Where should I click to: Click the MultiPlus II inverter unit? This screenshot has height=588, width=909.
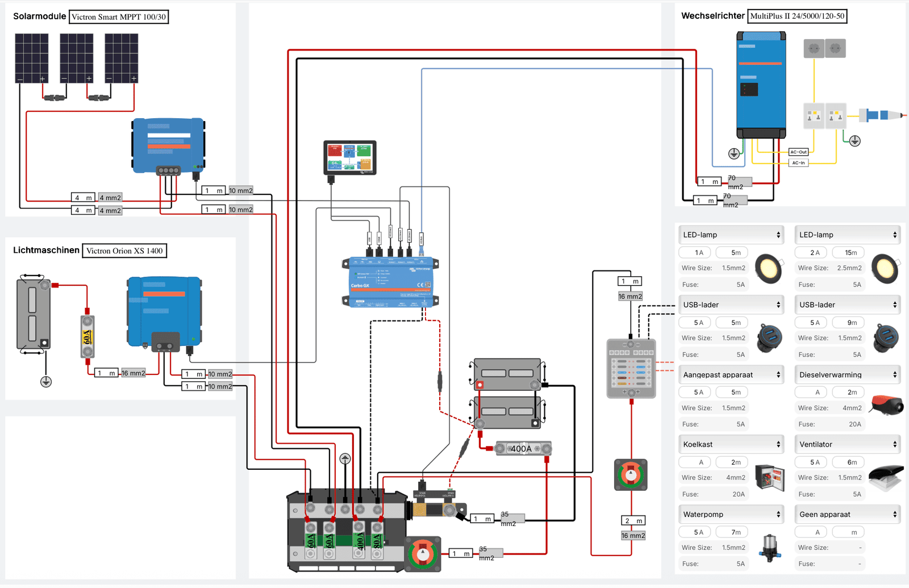(761, 82)
